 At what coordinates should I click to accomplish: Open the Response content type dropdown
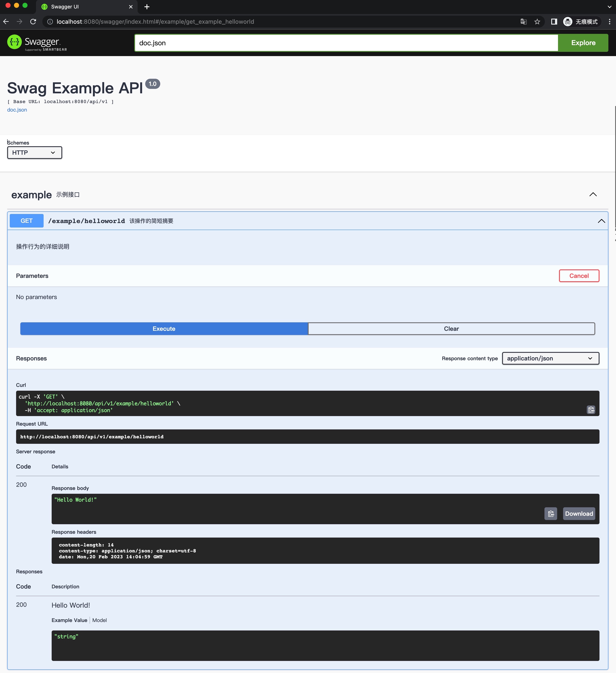[x=550, y=358]
